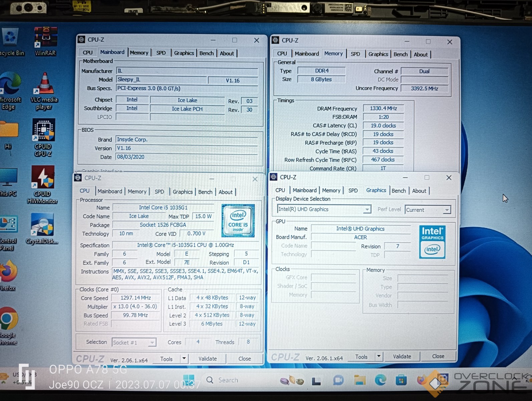The width and height of the screenshot is (532, 401).
Task: Click the CPU-Z icon in Memory window title
Action: point(275,40)
